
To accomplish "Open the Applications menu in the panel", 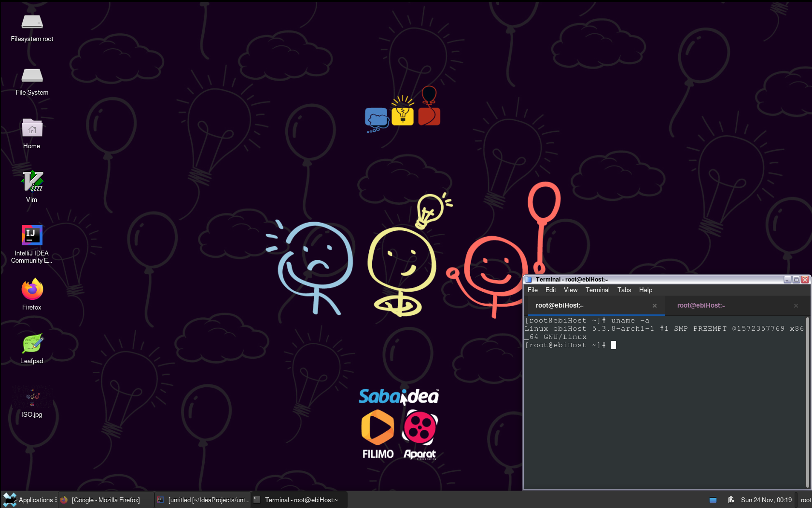I will [x=28, y=500].
